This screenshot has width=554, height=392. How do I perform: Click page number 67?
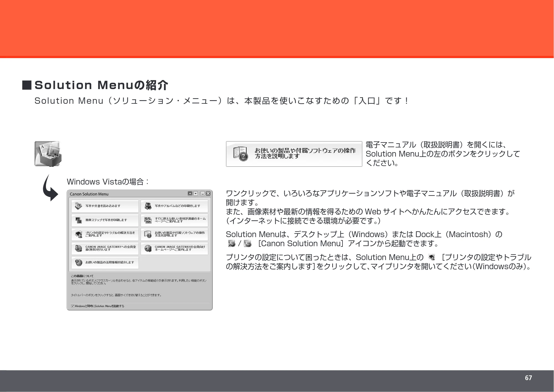528,378
